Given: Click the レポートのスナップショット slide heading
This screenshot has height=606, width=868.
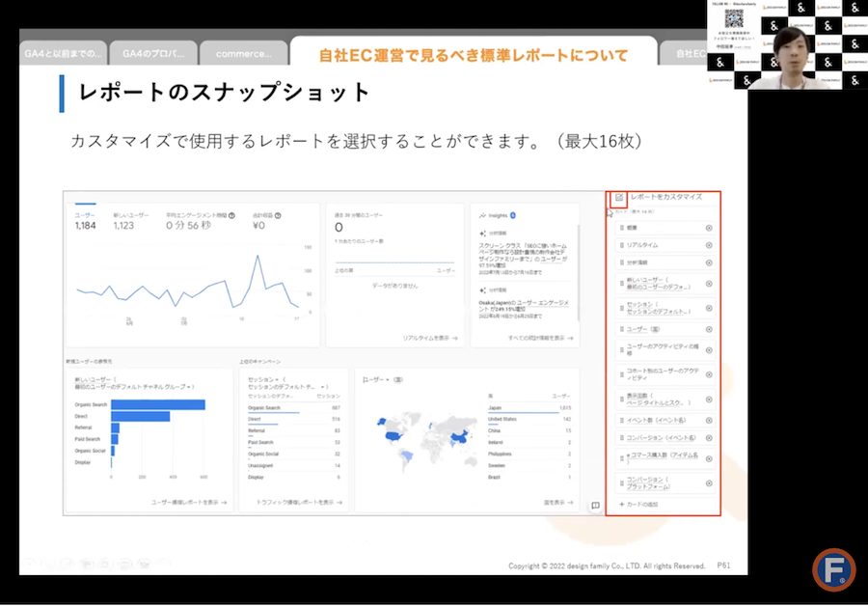Looking at the screenshot, I should point(225,93).
